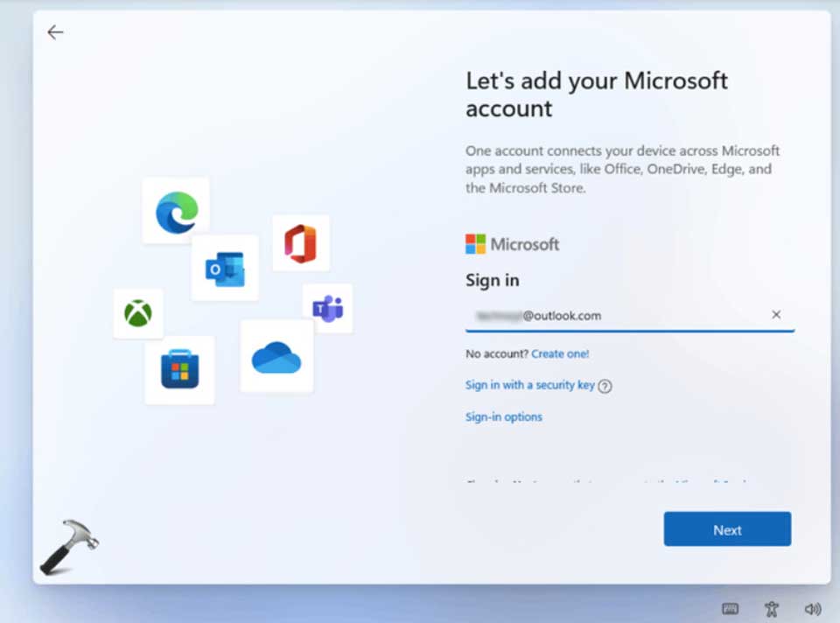The image size is (840, 623).
Task: Open the Microsoft Edge icon
Action: (x=175, y=212)
